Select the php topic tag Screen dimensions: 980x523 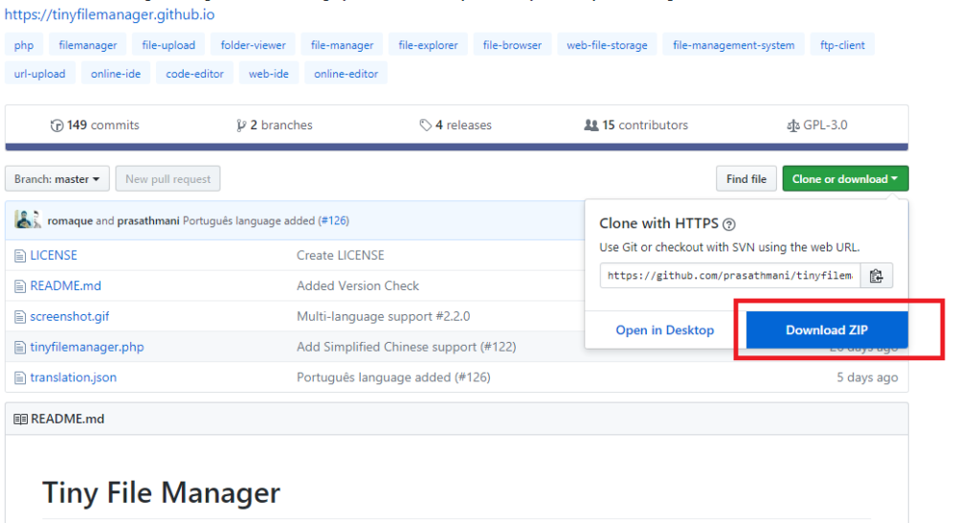click(24, 45)
